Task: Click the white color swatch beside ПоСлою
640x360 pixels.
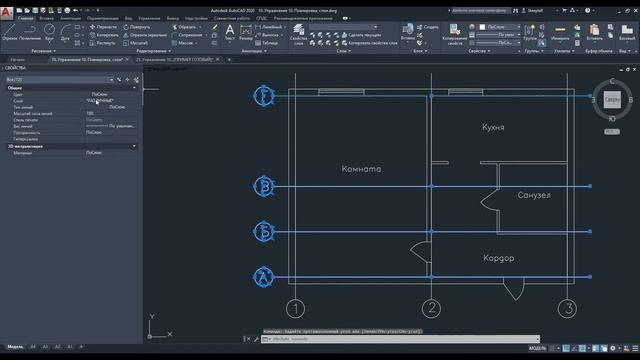Action: 482,27
